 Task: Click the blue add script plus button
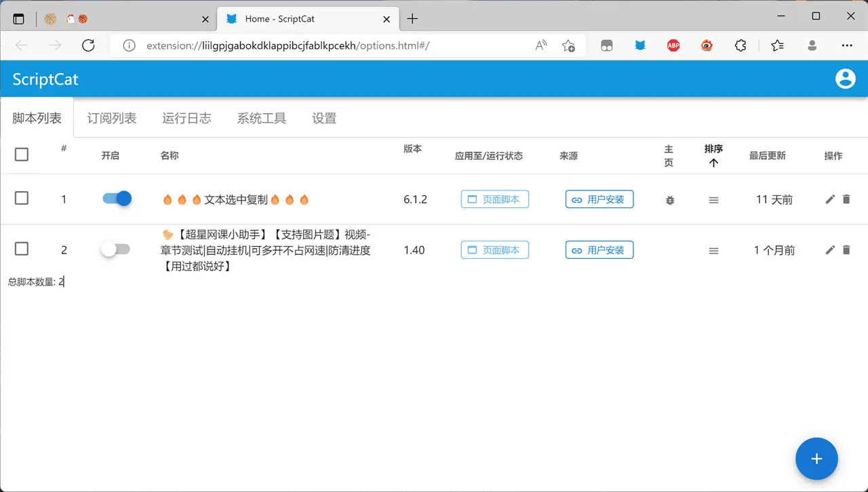click(x=816, y=459)
